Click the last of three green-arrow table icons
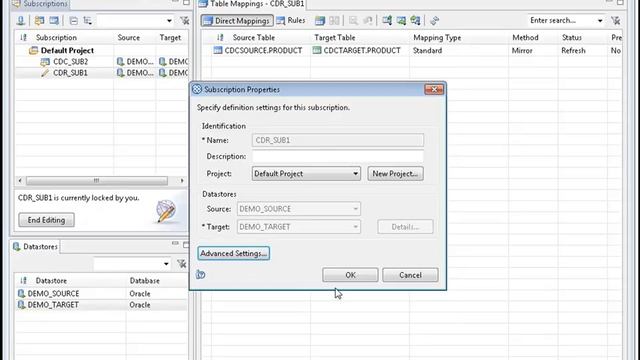The image size is (640, 360). pos(416,20)
